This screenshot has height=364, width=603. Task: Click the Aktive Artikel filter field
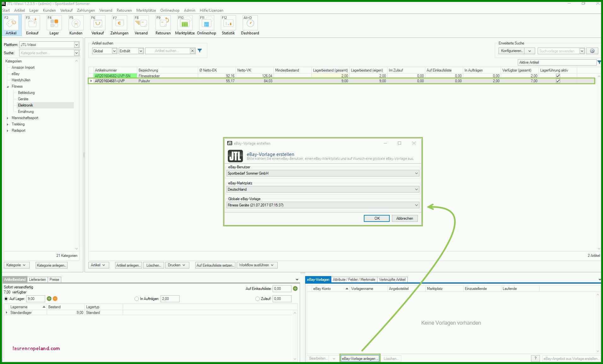(x=557, y=62)
